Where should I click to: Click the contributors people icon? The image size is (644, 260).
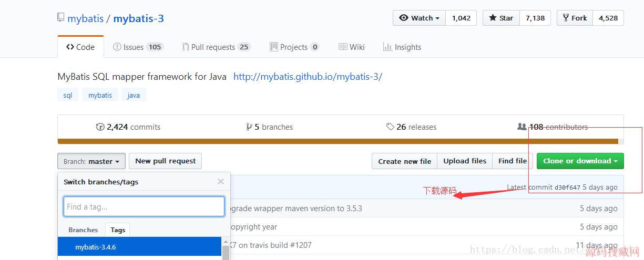pyautogui.click(x=522, y=127)
